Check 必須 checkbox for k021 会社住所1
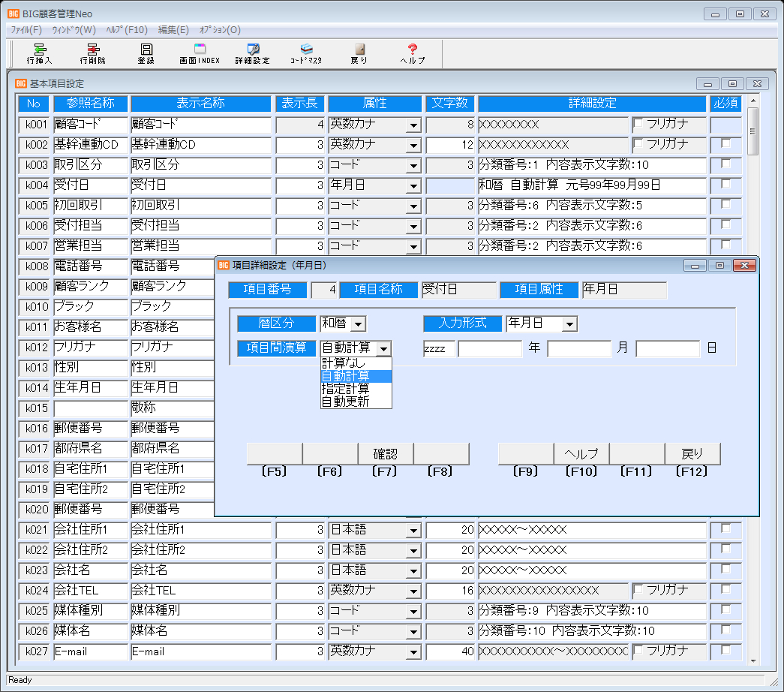The image size is (784, 692). 726,528
